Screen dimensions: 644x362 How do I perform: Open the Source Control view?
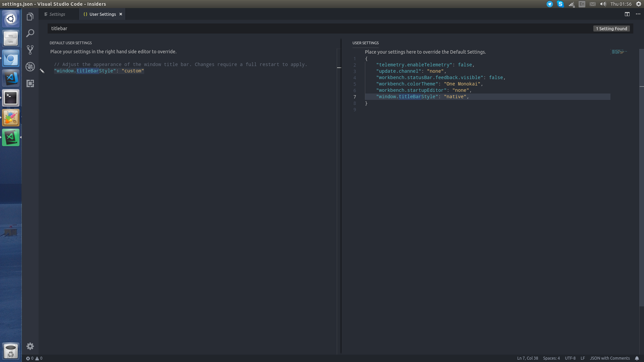(x=30, y=50)
